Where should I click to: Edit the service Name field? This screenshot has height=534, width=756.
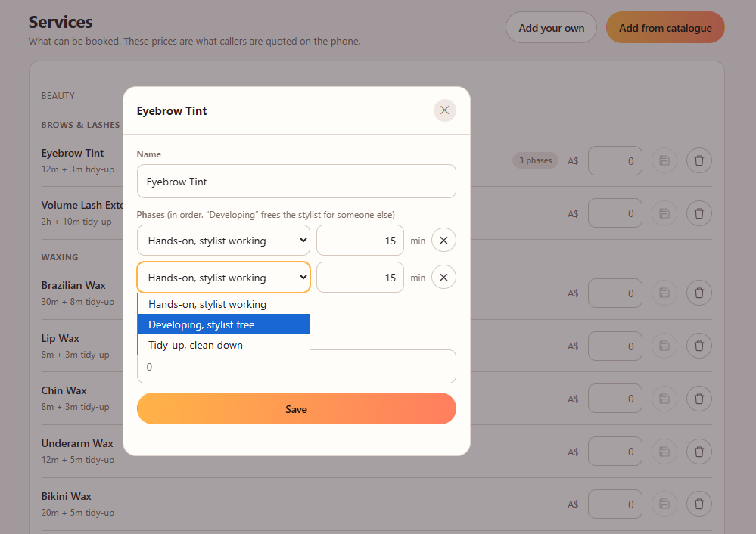coord(296,182)
